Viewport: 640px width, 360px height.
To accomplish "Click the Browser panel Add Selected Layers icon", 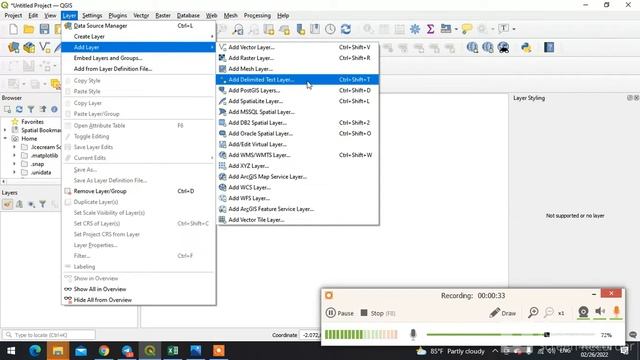I will [7, 109].
